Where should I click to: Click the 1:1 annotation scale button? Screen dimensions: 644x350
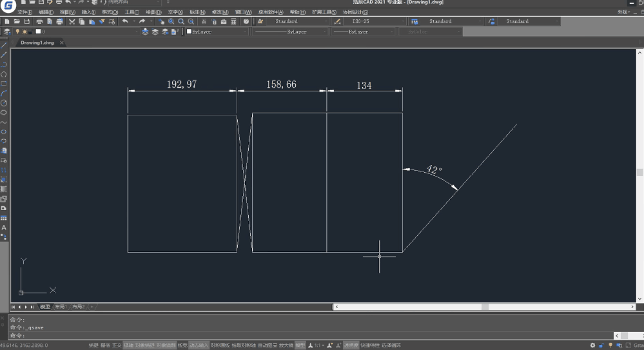tap(316, 345)
